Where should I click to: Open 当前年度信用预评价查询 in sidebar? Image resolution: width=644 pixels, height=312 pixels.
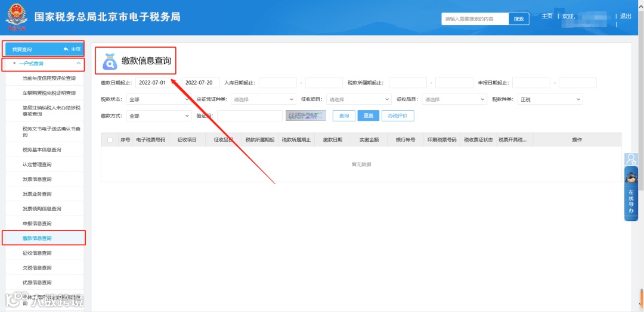click(44, 79)
